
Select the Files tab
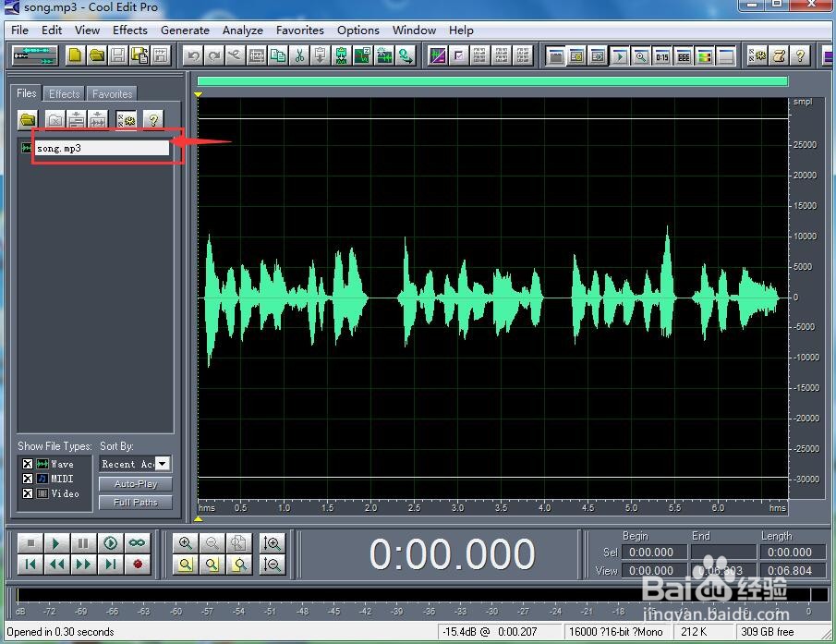tap(26, 92)
